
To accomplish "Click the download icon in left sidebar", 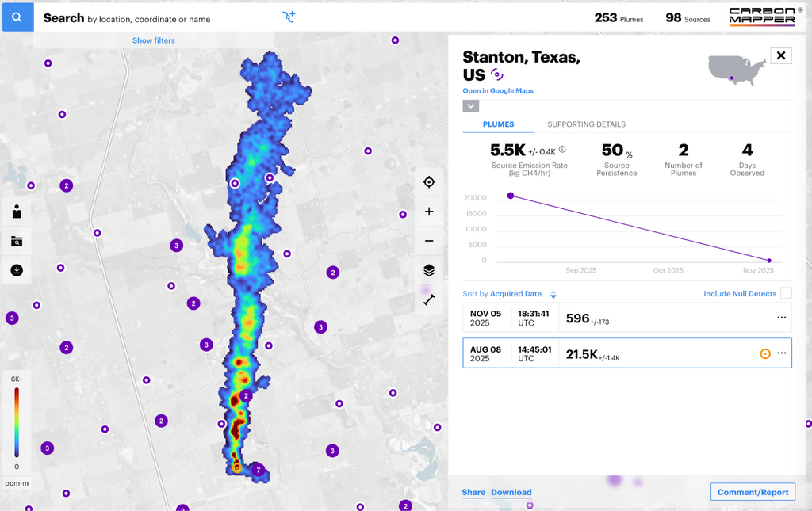I will coord(17,270).
